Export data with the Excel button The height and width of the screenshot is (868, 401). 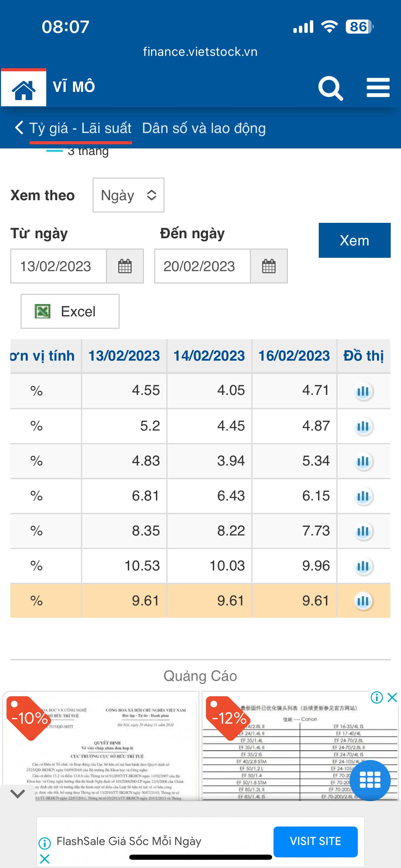pyautogui.click(x=70, y=311)
